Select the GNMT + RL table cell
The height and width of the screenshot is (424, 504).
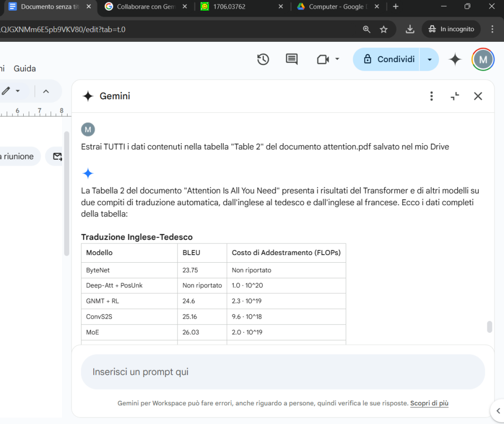click(x=130, y=301)
